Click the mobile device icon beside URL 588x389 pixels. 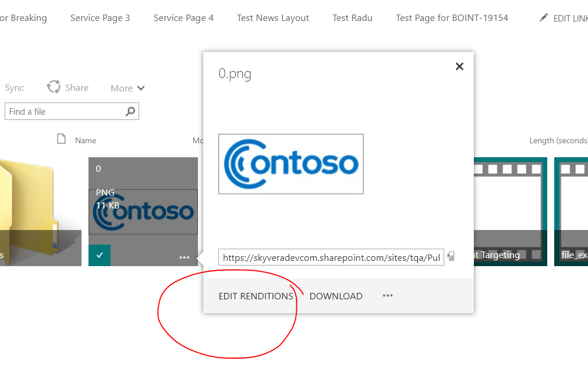pos(451,257)
